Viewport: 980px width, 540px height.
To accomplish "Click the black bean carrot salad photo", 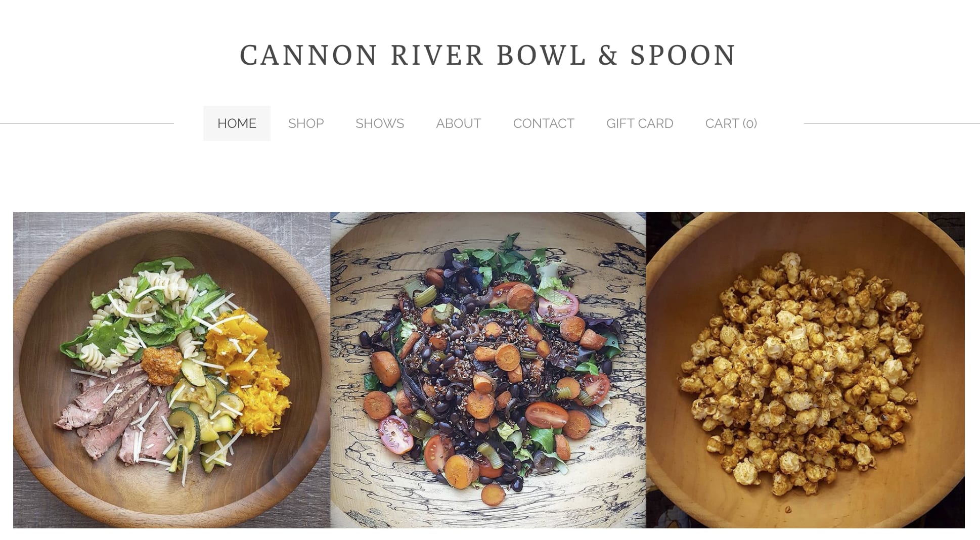I will (x=488, y=370).
